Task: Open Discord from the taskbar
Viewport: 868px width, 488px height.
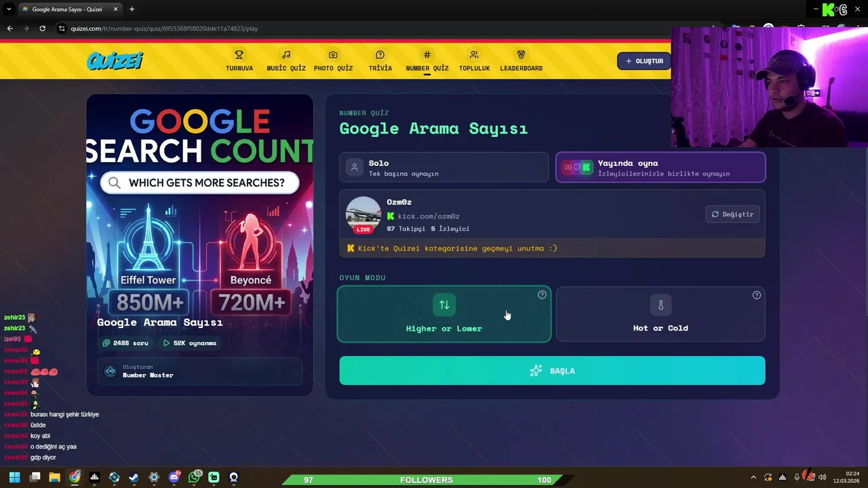Action: [x=174, y=478]
